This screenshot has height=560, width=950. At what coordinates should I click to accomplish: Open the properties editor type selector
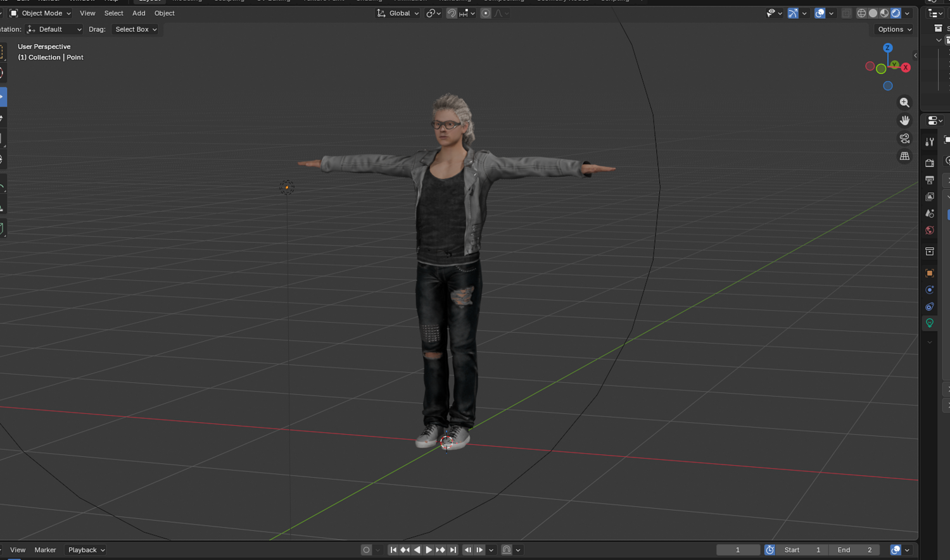935,120
